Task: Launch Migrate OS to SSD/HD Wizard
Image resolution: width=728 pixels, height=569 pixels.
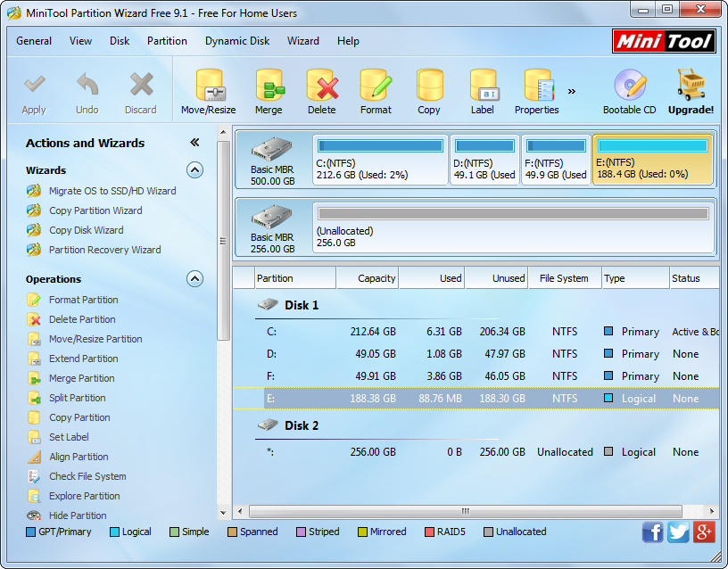Action: [x=101, y=191]
